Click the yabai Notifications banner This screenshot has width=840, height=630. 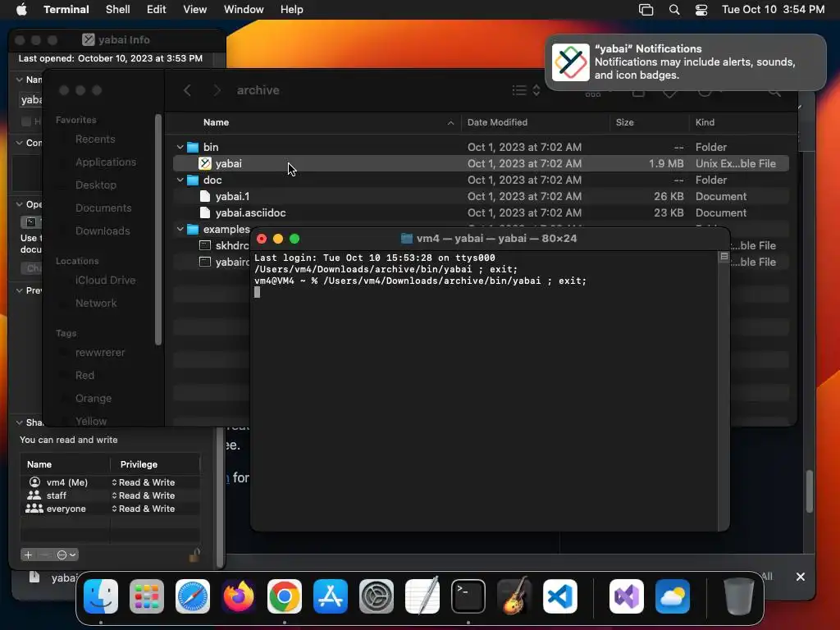tap(686, 62)
